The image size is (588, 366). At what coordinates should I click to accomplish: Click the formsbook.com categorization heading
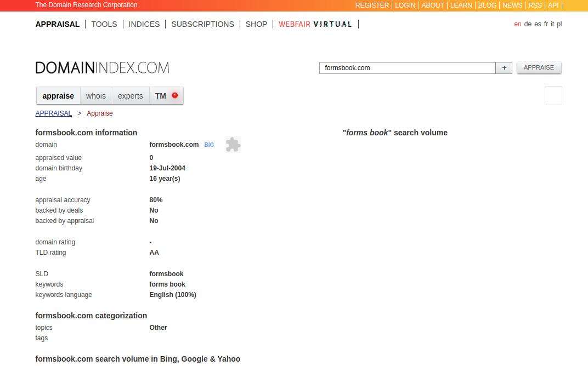click(91, 316)
